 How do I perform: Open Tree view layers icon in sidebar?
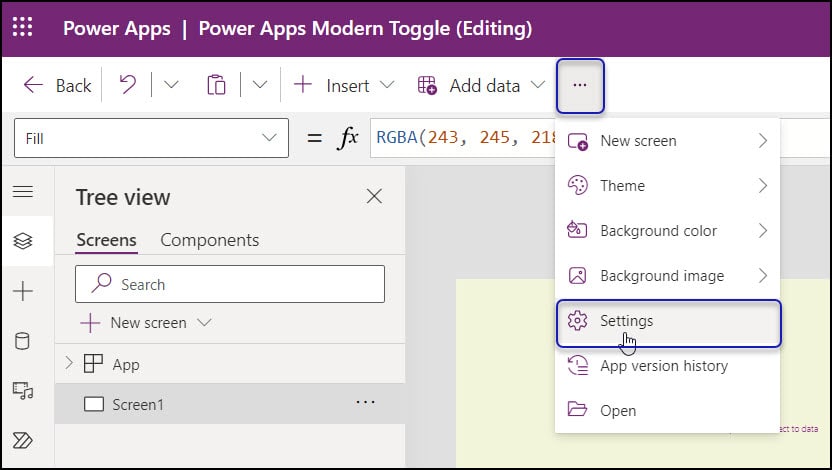23,241
